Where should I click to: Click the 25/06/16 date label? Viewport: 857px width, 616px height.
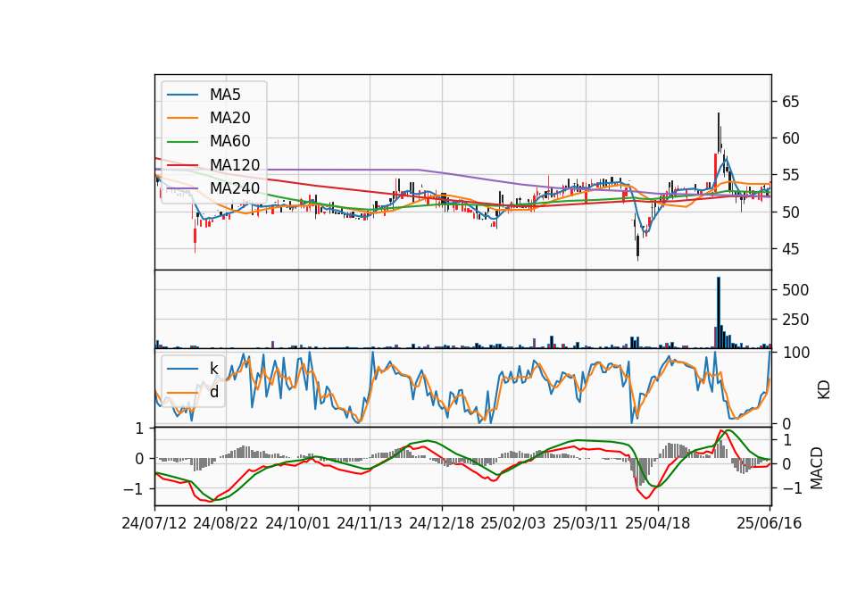[769, 523]
